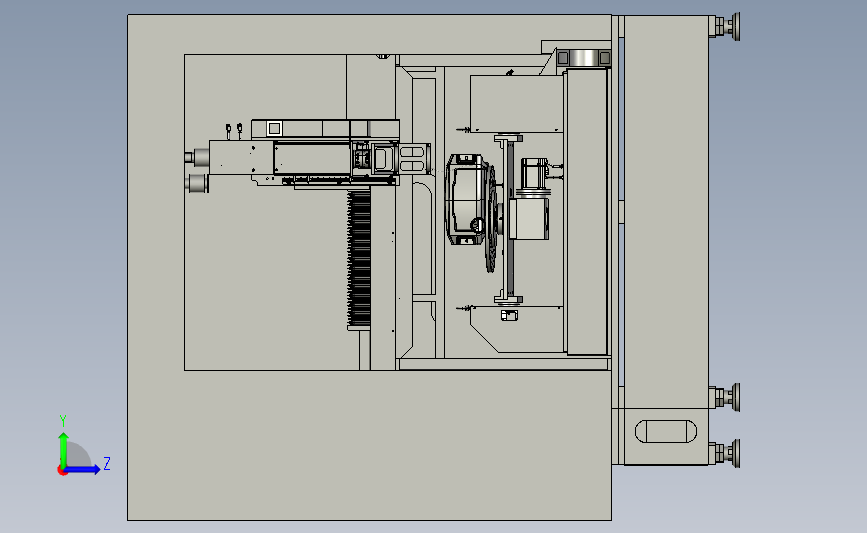
Task: Select the square gearbox block below motor
Action: tap(529, 219)
